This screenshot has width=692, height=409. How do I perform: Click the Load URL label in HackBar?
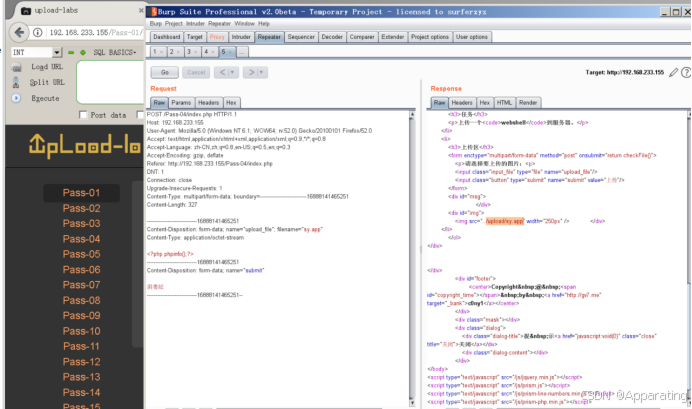coord(47,67)
